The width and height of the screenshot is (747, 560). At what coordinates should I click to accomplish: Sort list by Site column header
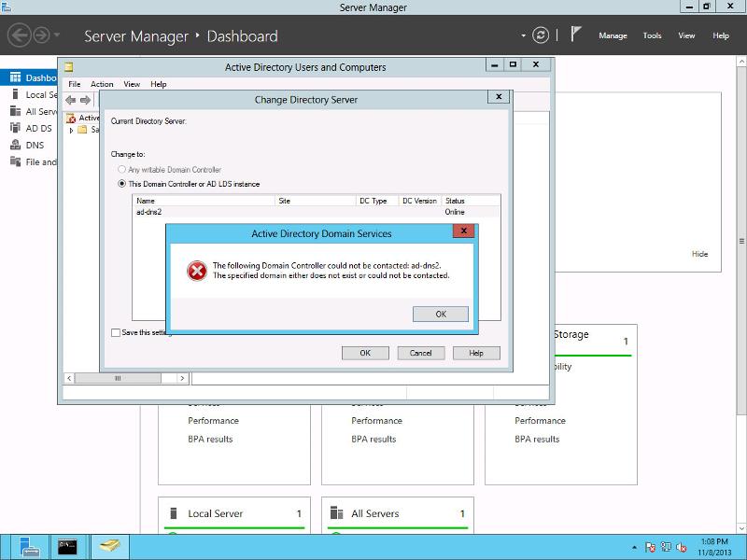(x=316, y=201)
